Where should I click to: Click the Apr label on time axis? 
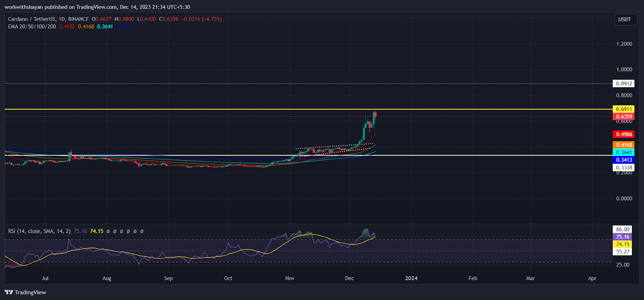[x=592, y=278]
